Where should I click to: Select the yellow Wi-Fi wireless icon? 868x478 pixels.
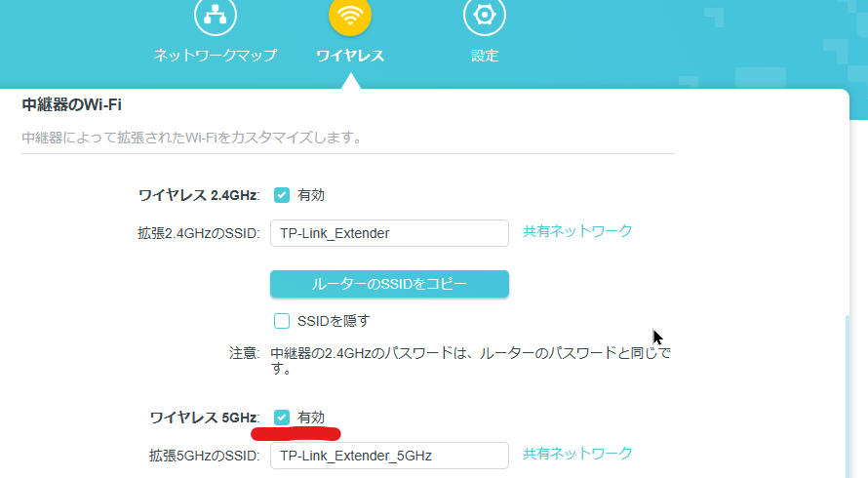pyautogui.click(x=350, y=15)
